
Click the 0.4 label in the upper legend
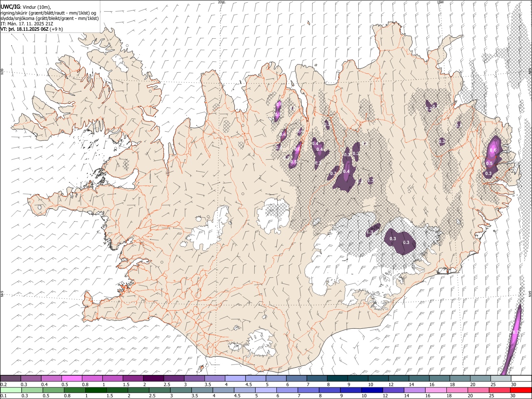(44, 384)
